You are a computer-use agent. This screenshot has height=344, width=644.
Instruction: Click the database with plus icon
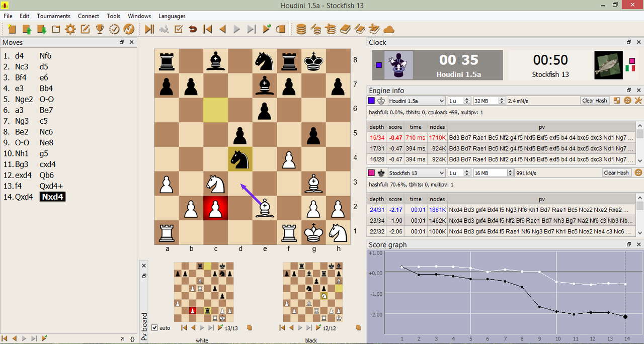tap(330, 29)
